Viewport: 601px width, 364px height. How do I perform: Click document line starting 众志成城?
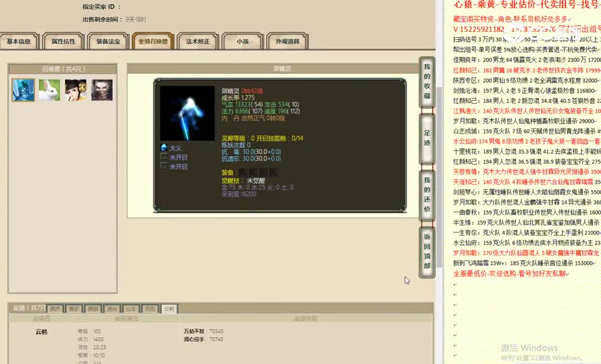tap(527, 131)
